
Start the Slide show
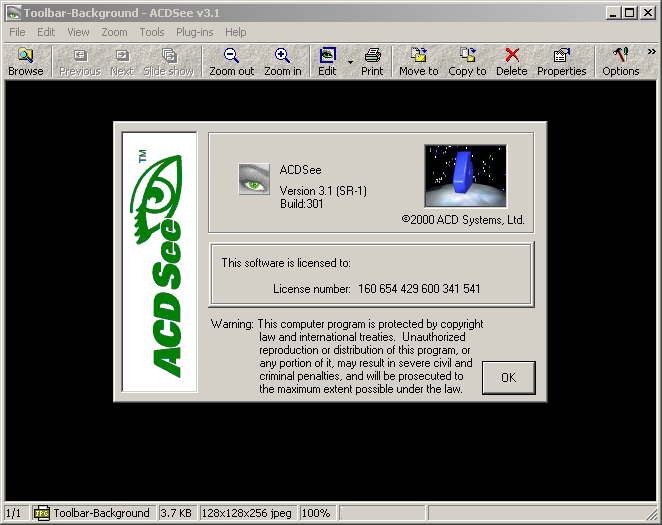coord(168,62)
